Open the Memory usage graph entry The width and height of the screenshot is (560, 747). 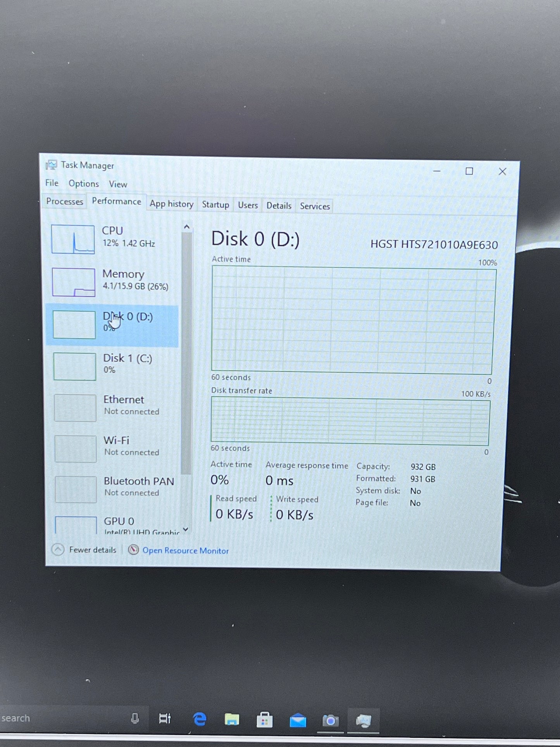click(x=112, y=282)
